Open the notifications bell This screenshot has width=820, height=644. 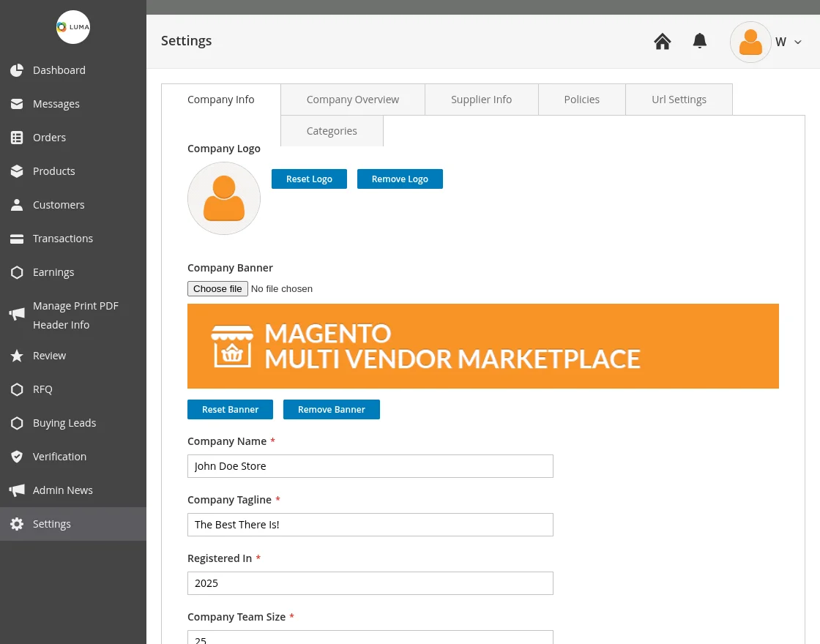[699, 41]
